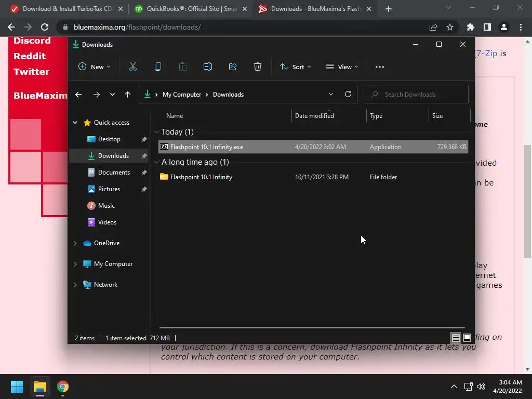Select Desktop in Quick access
532x399 pixels.
coord(109,139)
